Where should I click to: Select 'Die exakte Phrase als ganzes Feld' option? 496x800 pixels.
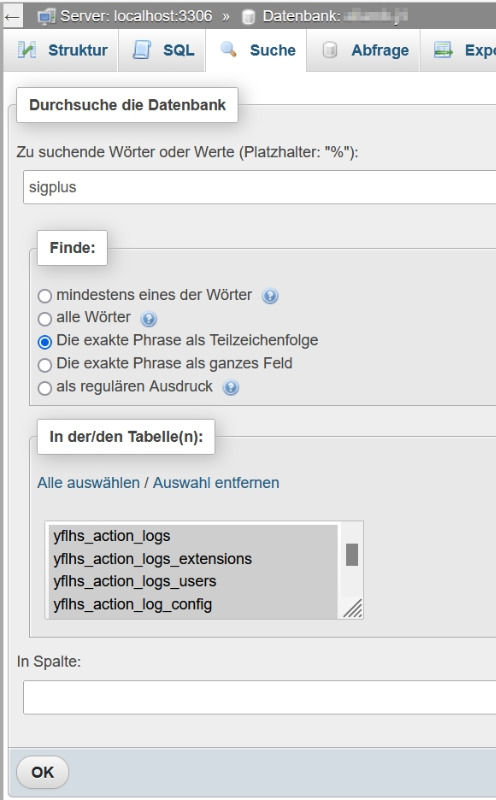click(45, 365)
